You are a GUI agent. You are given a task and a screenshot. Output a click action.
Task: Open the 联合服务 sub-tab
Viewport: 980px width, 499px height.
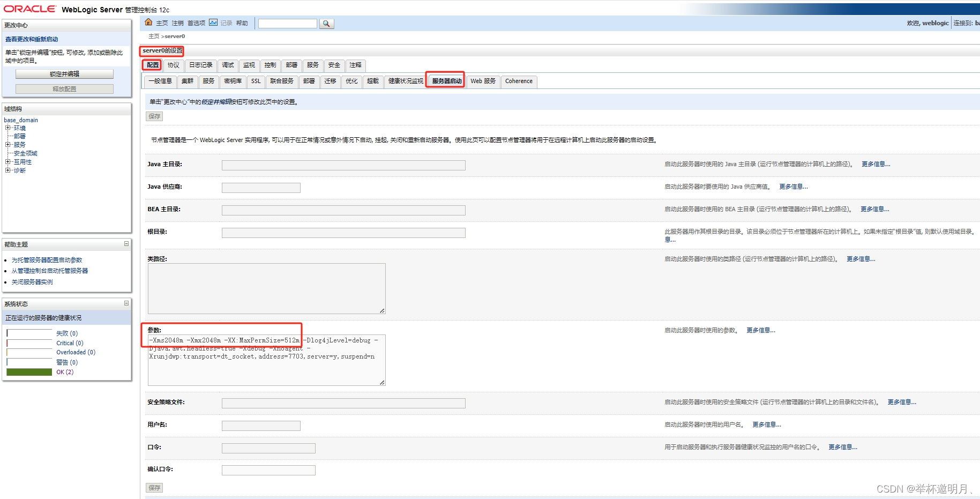(x=282, y=81)
